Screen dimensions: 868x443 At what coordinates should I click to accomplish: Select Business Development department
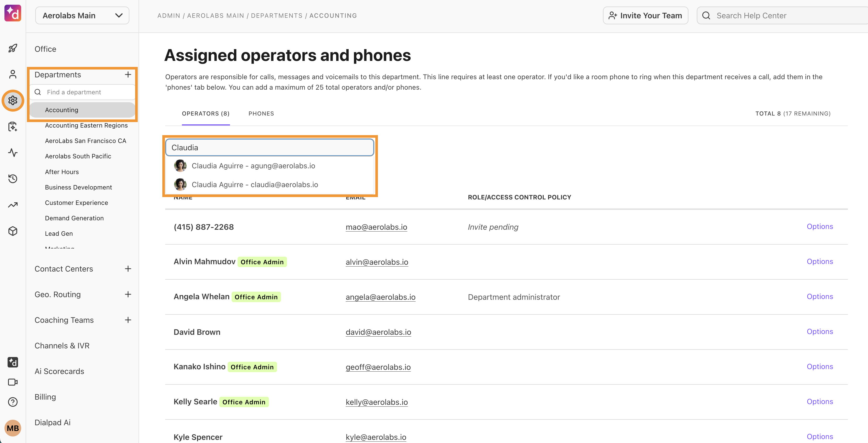tap(78, 187)
